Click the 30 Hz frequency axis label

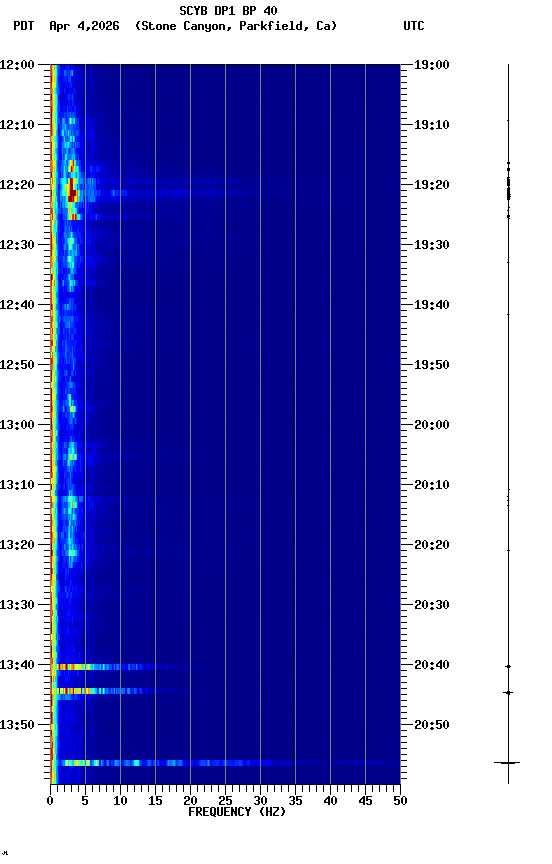point(260,801)
